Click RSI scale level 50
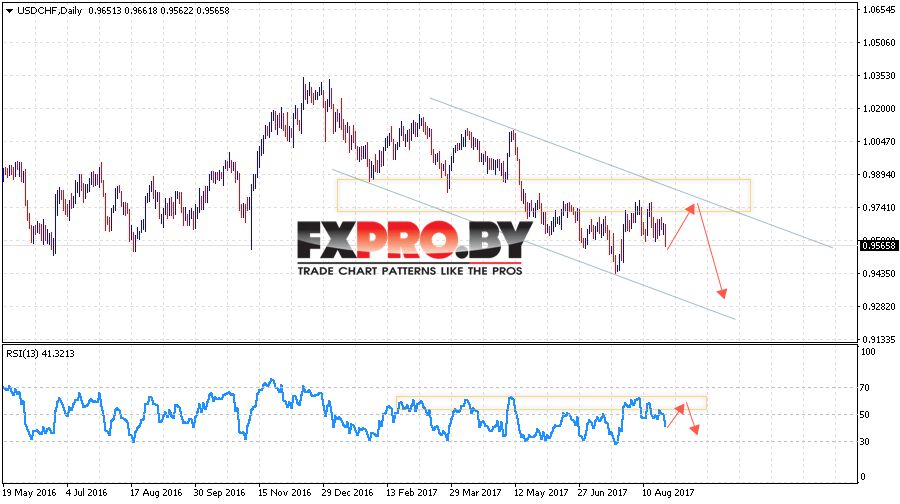The height and width of the screenshot is (504, 900). coord(866,414)
